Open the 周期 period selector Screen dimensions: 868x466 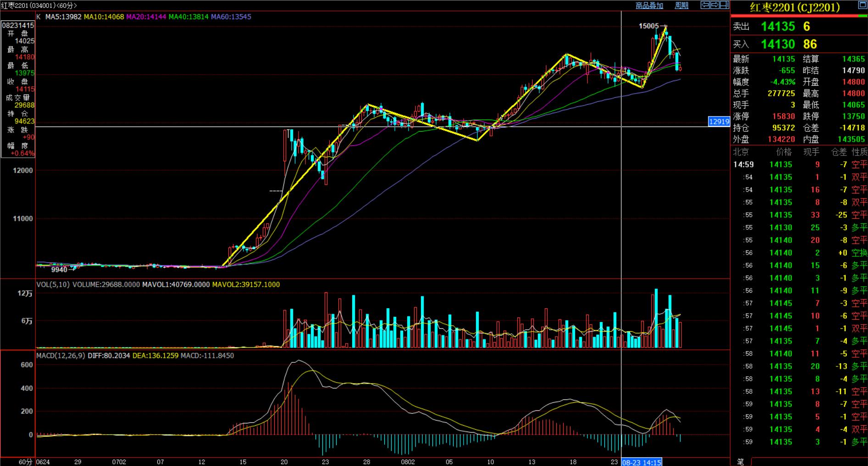pos(681,6)
